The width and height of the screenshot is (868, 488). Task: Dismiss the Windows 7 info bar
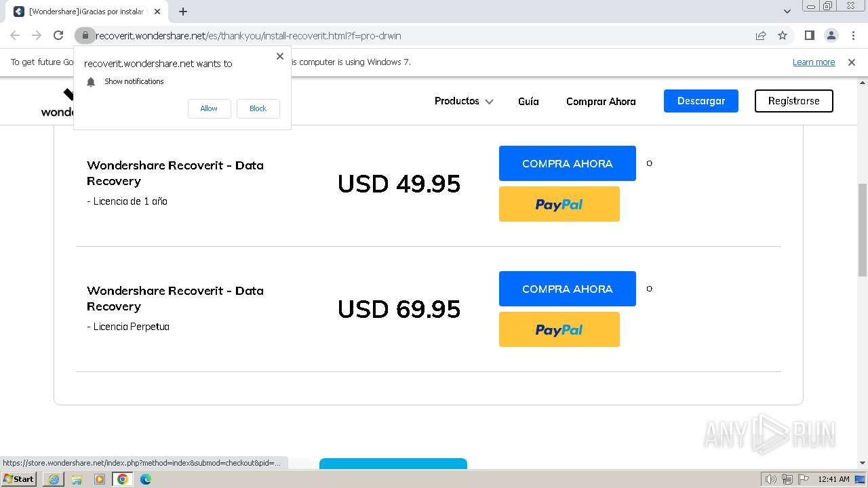pos(852,62)
